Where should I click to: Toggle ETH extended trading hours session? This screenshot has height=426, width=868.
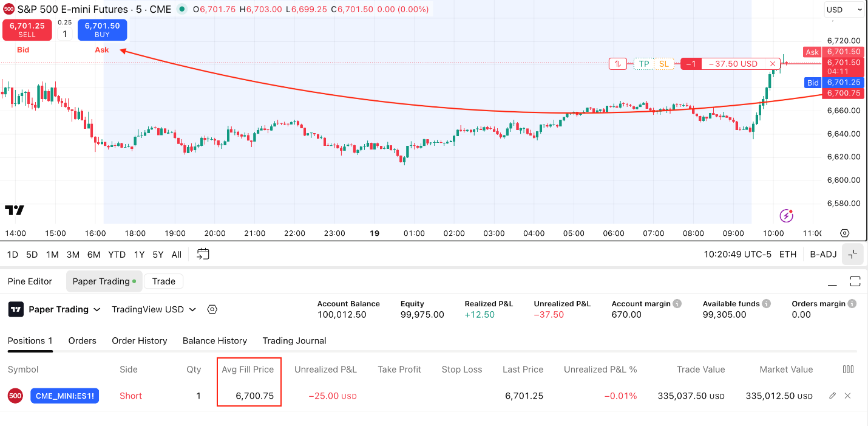(x=788, y=255)
